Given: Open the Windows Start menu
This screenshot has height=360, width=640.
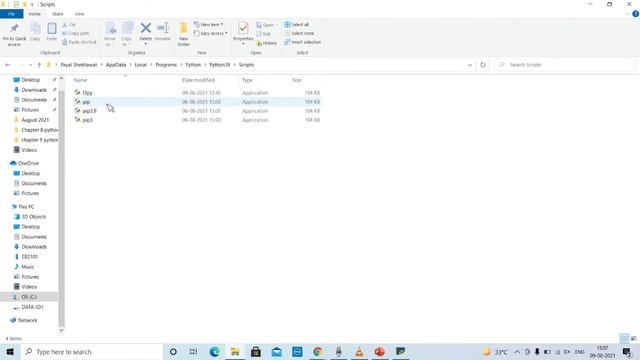Looking at the screenshot, I should coord(10,351).
